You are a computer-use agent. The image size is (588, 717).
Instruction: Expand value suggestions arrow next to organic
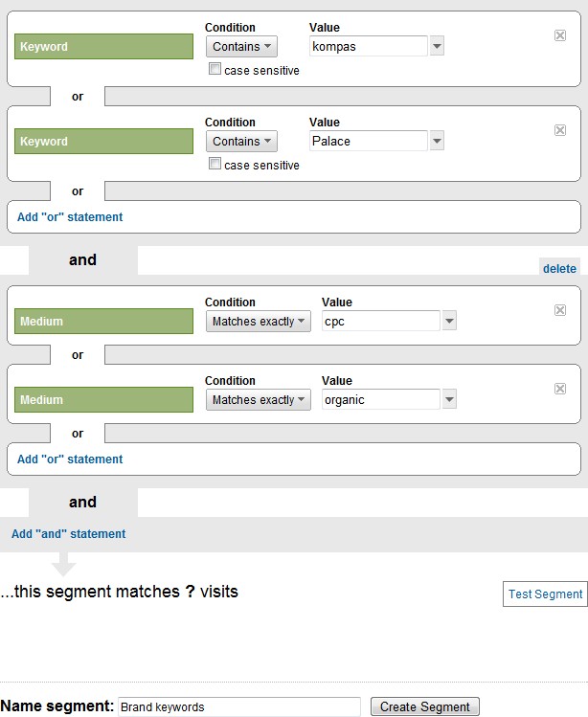449,399
